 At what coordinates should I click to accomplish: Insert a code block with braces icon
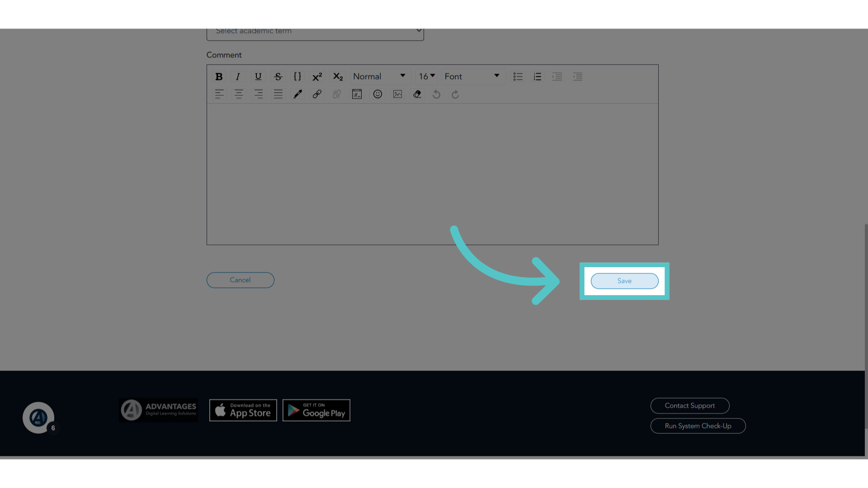coord(297,76)
